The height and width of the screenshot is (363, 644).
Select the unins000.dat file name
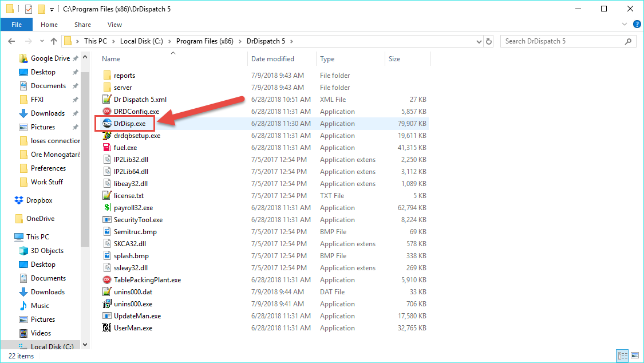133,292
